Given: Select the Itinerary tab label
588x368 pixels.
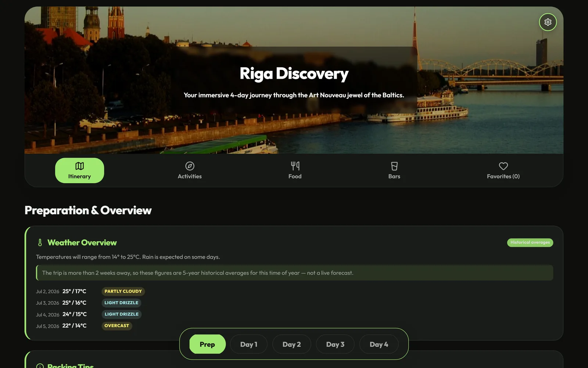Looking at the screenshot, I should coord(79,176).
